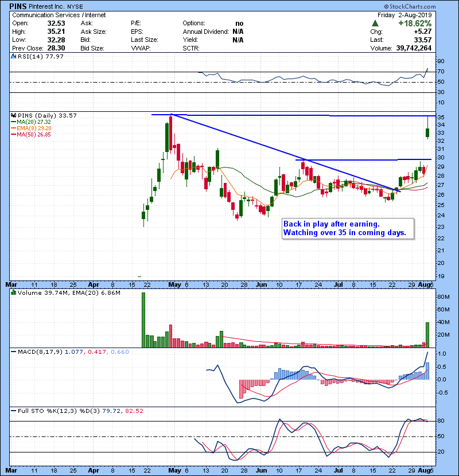
Task: Click the Options value no
Action: (x=239, y=24)
